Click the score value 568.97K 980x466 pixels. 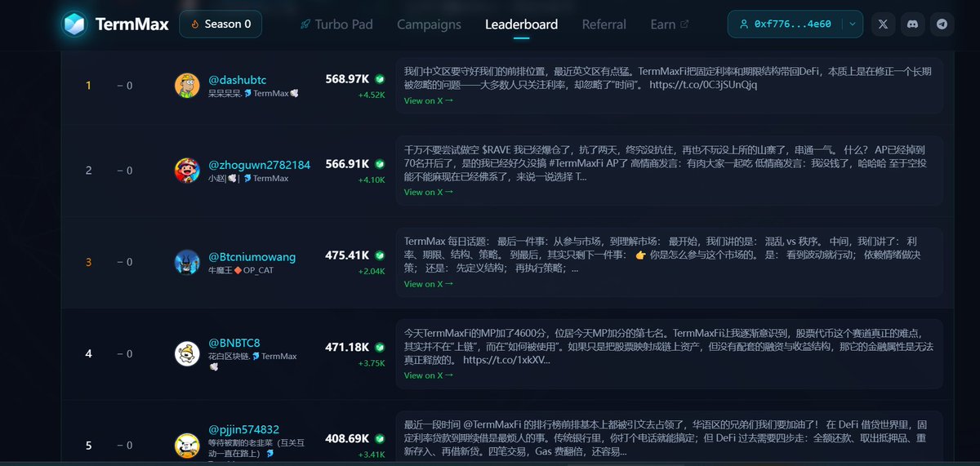tap(347, 79)
